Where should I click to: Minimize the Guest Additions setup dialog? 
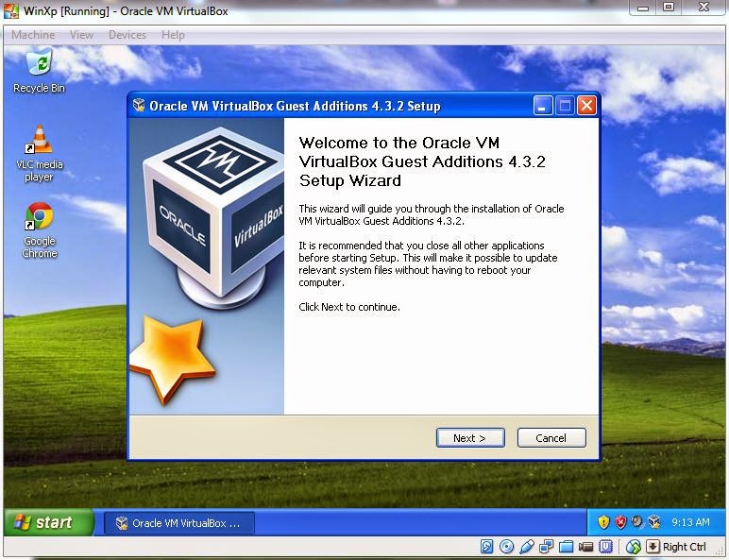tap(543, 106)
